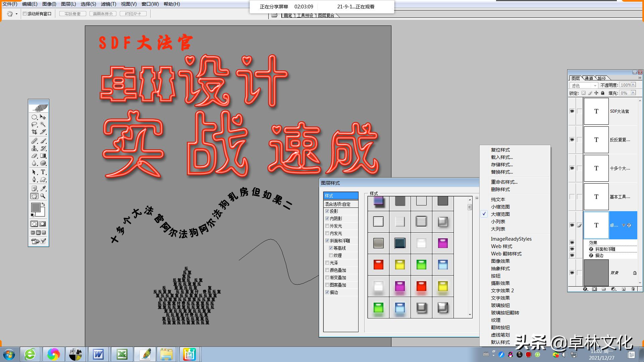Image resolution: width=644 pixels, height=362 pixels.
Task: Choose 小缩览图 from styles menu
Action: [500, 207]
